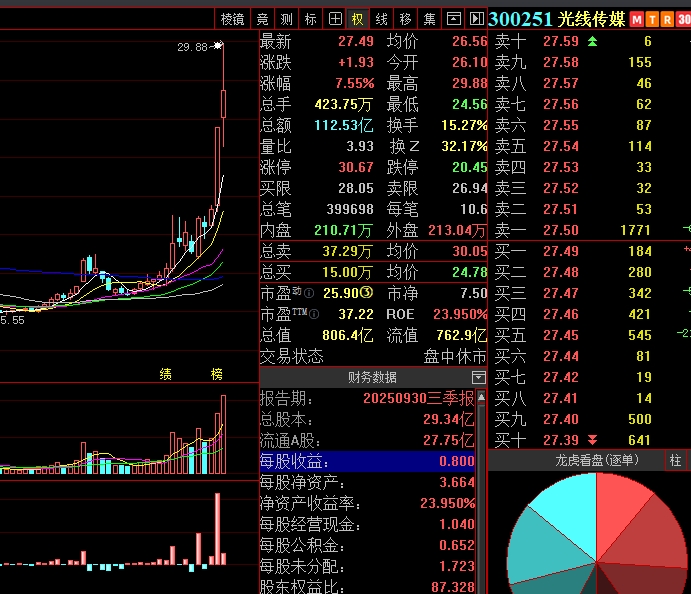Click the 29.88 high price label
Image resolution: width=691 pixels, height=594 pixels.
coord(192,47)
